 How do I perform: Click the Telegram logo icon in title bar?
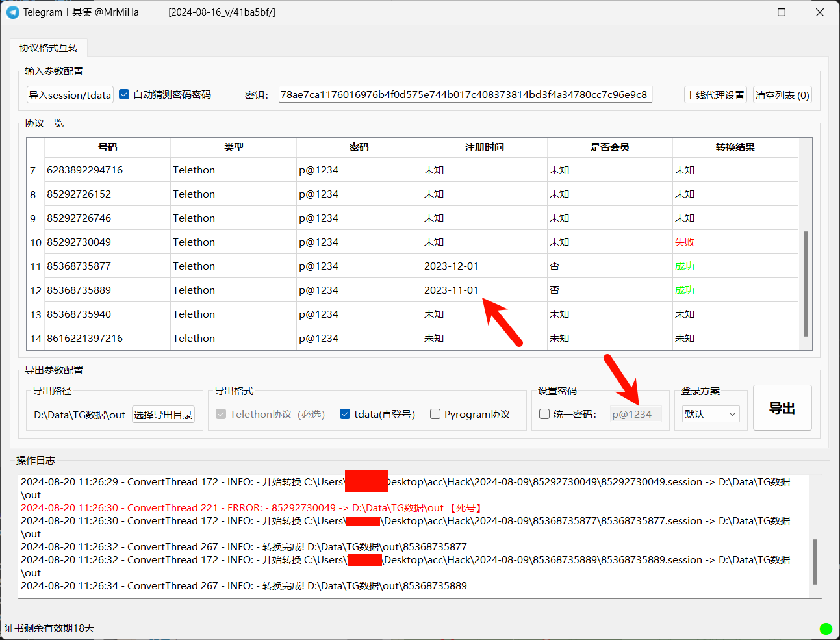(12, 12)
